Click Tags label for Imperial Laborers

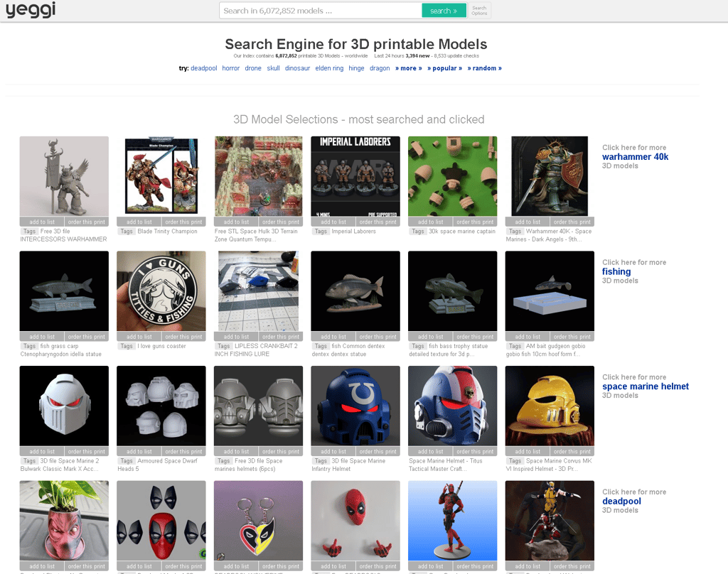tap(321, 231)
